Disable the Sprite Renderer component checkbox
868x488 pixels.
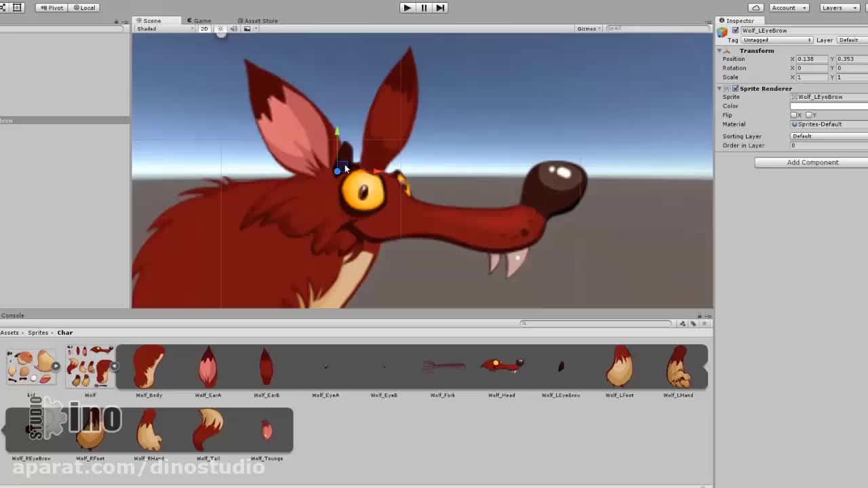click(x=735, y=89)
